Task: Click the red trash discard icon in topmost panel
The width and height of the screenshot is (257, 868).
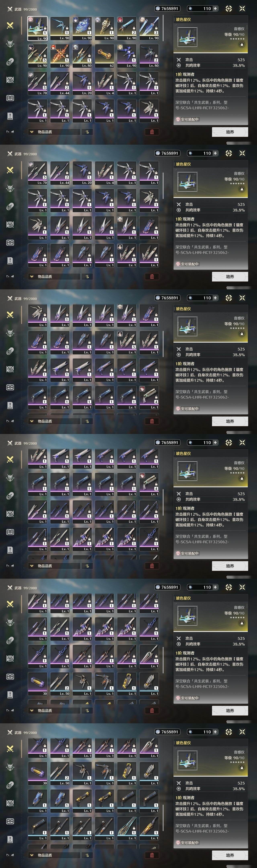Action: (152, 132)
